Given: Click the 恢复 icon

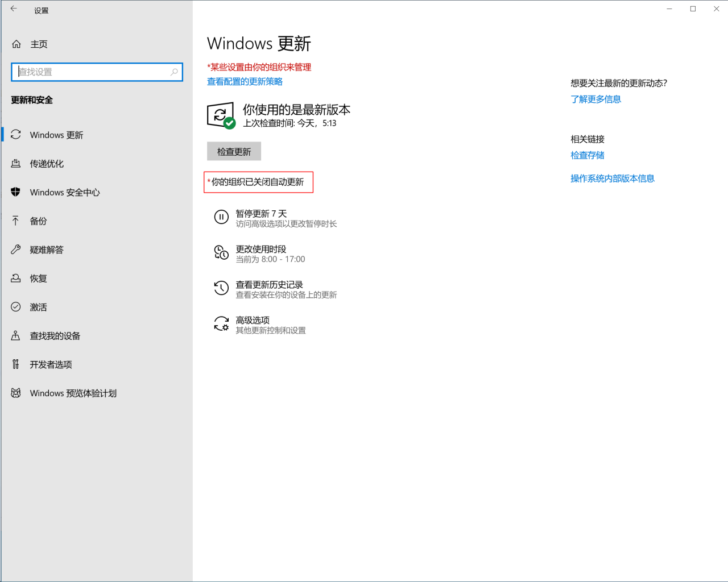Looking at the screenshot, I should [x=16, y=278].
